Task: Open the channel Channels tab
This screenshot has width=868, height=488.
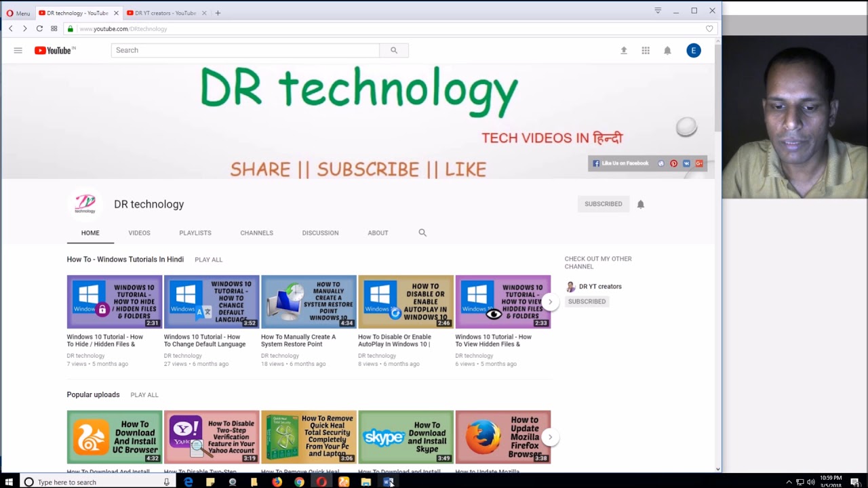Action: pyautogui.click(x=256, y=232)
